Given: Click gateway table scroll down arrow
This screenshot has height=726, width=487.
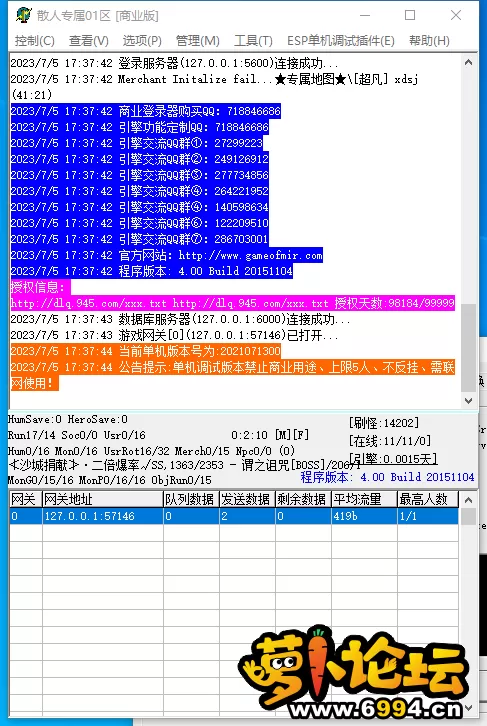Looking at the screenshot, I should (x=468, y=708).
